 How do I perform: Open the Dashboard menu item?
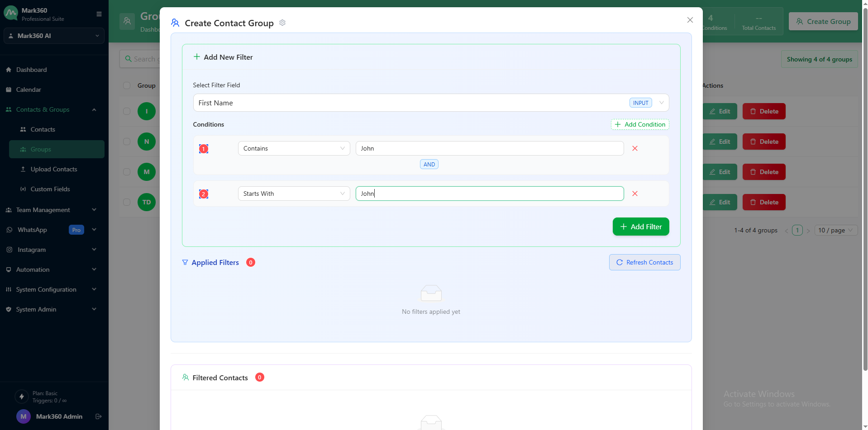click(x=32, y=70)
